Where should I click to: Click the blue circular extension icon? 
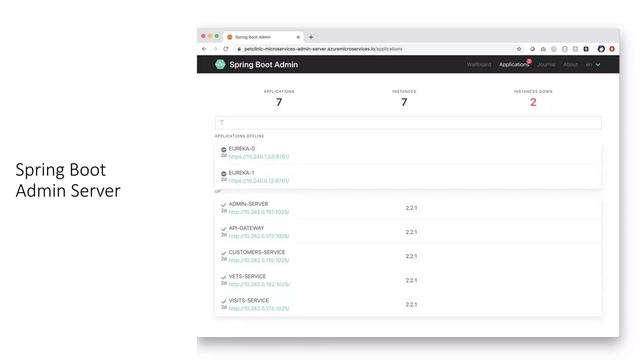[x=554, y=49]
